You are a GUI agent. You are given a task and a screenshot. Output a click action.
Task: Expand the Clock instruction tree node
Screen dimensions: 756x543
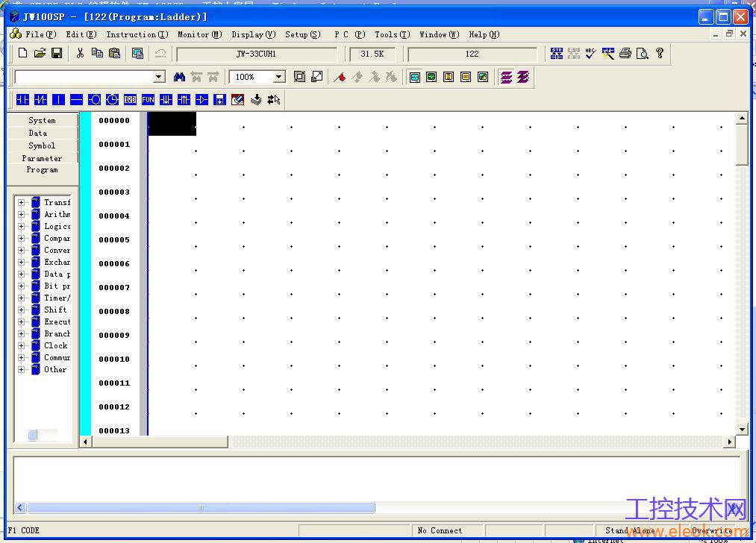21,345
